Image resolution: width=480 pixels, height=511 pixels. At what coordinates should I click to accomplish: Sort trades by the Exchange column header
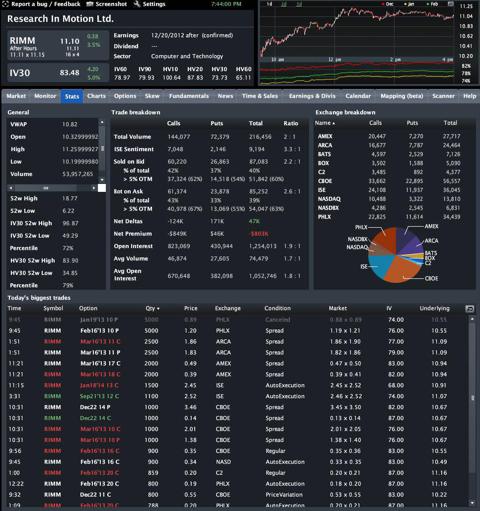[228, 308]
